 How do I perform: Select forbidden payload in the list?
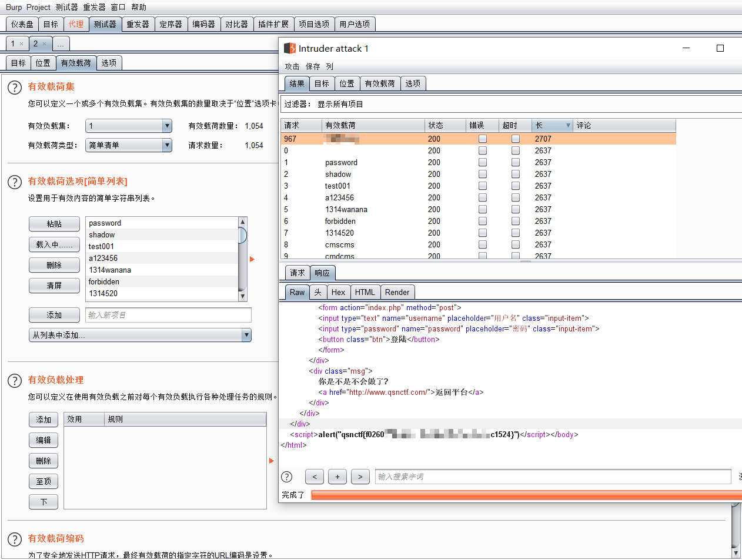pos(162,281)
